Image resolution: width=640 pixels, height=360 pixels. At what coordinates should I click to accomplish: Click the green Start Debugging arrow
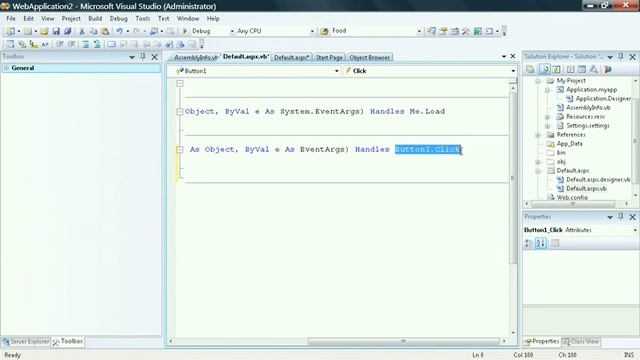(x=185, y=31)
